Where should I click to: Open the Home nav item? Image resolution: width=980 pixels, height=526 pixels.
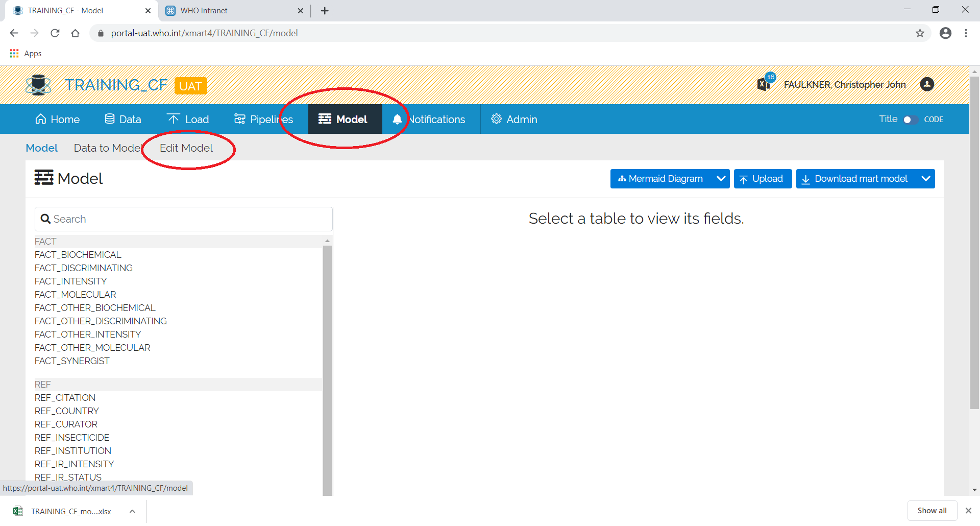[57, 119]
